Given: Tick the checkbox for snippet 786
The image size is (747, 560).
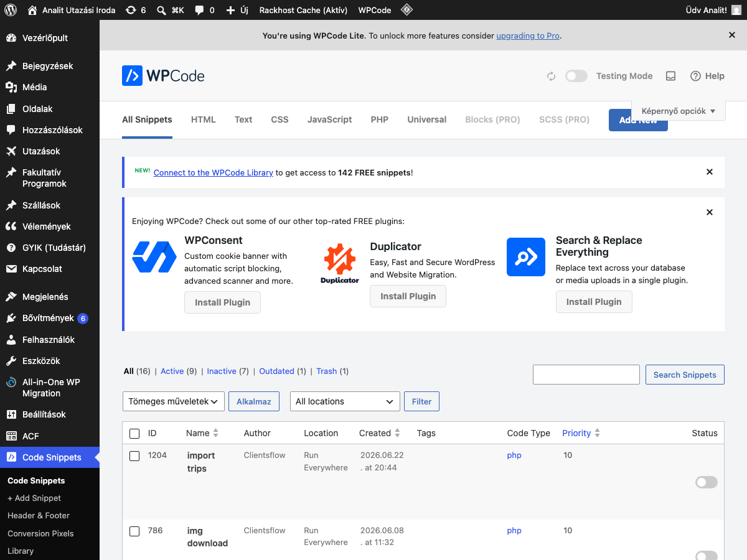Looking at the screenshot, I should point(134,531).
